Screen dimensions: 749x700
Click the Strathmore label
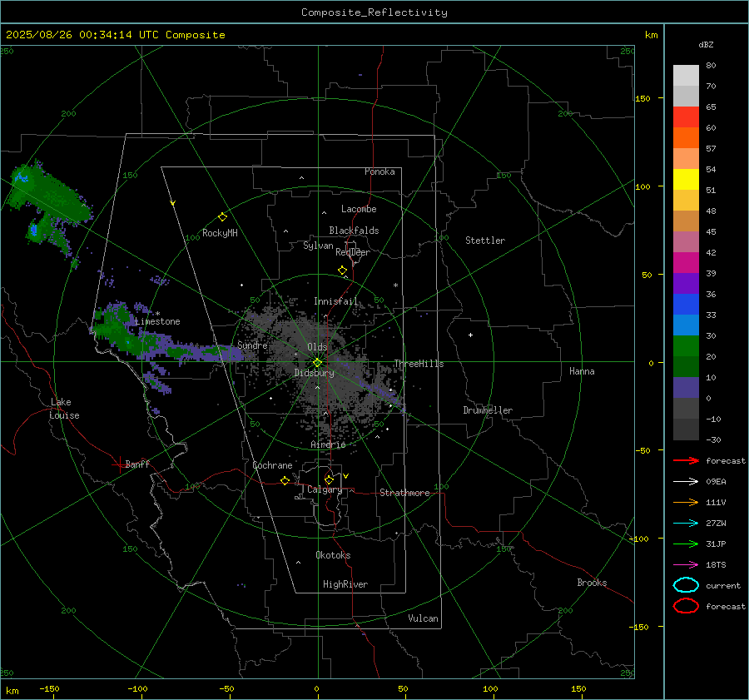click(x=404, y=493)
